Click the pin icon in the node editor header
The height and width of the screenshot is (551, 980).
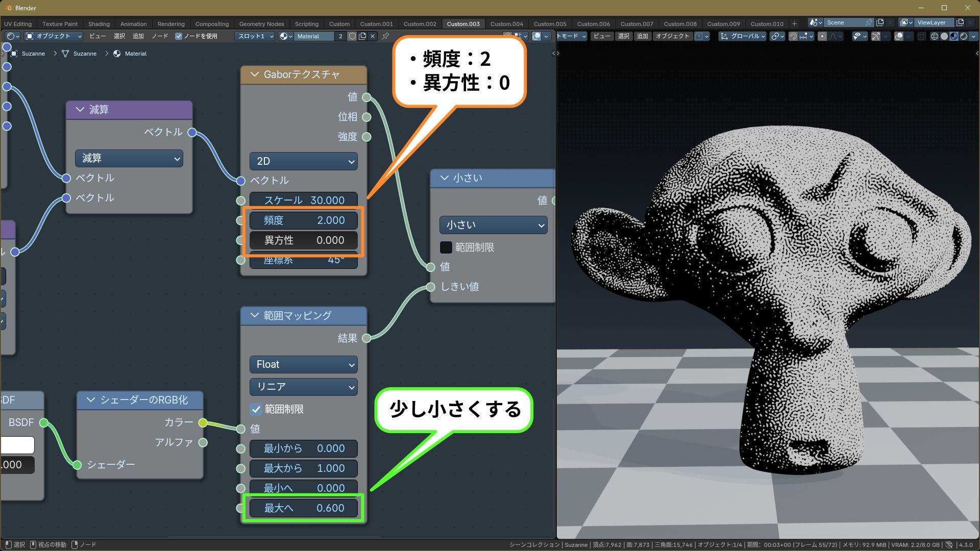coord(385,36)
